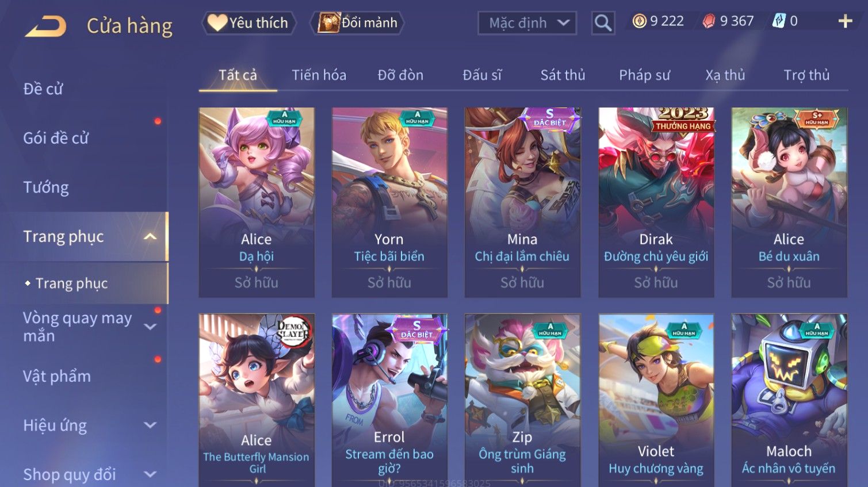The image size is (868, 487).
Task: Collapse the Trang phục sidebar section
Action: click(150, 237)
